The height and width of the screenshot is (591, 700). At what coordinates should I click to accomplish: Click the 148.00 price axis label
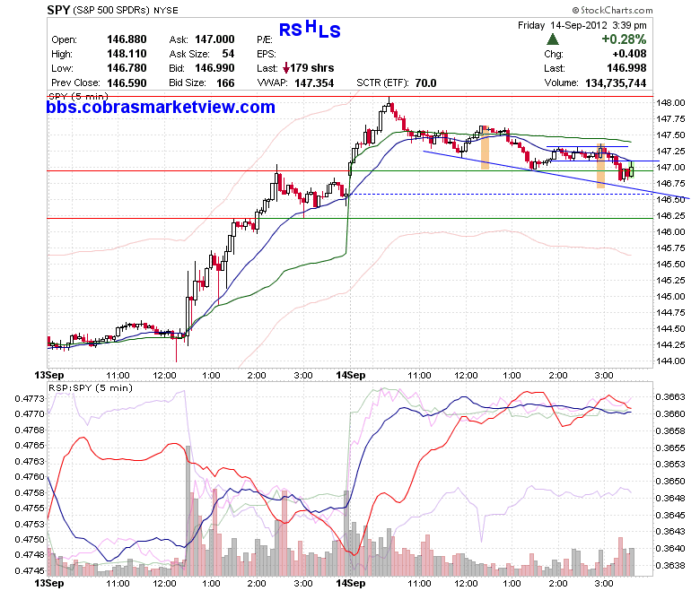click(x=670, y=102)
